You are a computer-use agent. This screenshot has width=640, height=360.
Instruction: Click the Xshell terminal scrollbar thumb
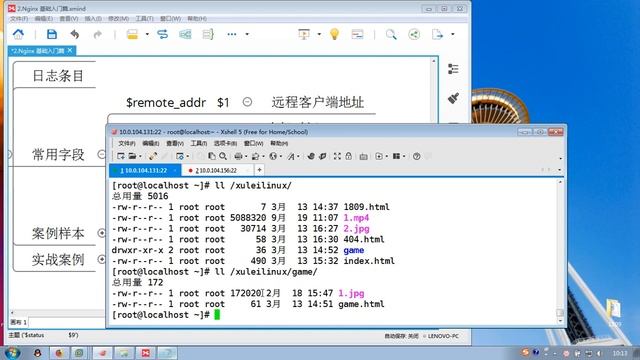point(560,313)
